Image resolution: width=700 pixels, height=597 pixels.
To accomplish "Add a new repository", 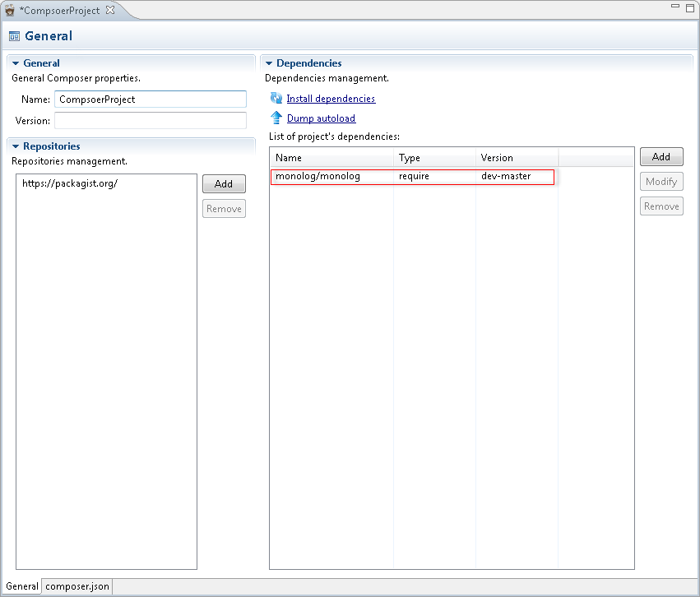I will [224, 184].
